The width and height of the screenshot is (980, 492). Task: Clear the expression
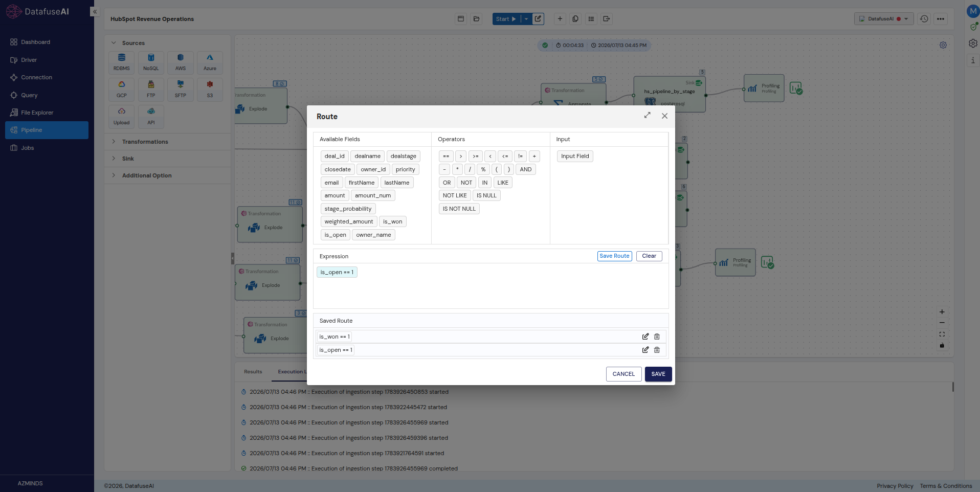coord(649,256)
